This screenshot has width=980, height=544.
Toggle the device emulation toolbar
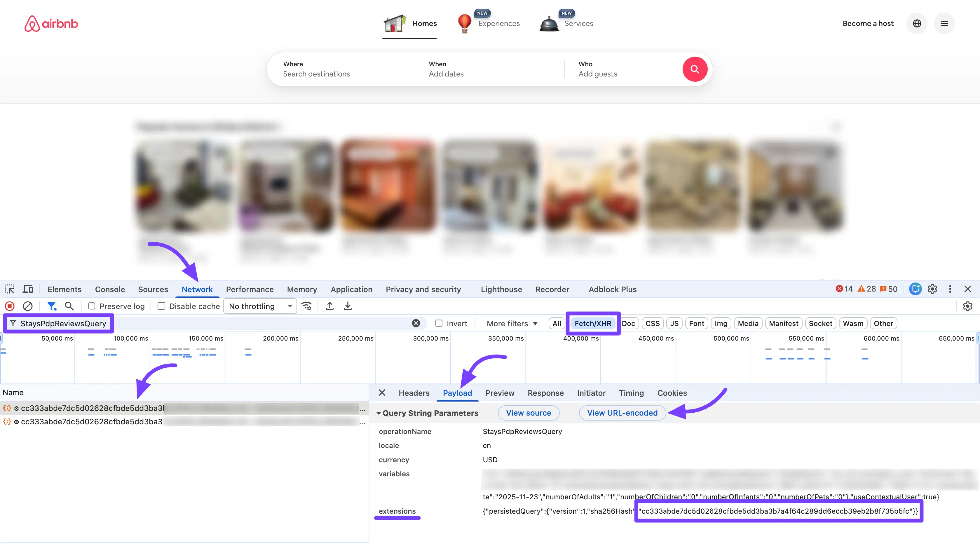(27, 289)
